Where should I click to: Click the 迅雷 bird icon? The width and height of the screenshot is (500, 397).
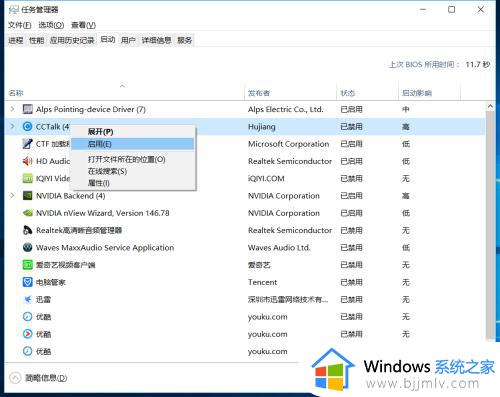click(27, 299)
